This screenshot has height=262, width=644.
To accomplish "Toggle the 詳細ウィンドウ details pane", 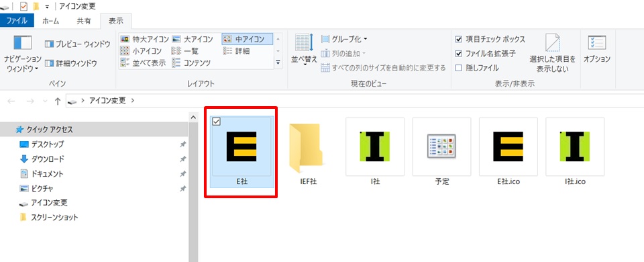I will 70,63.
